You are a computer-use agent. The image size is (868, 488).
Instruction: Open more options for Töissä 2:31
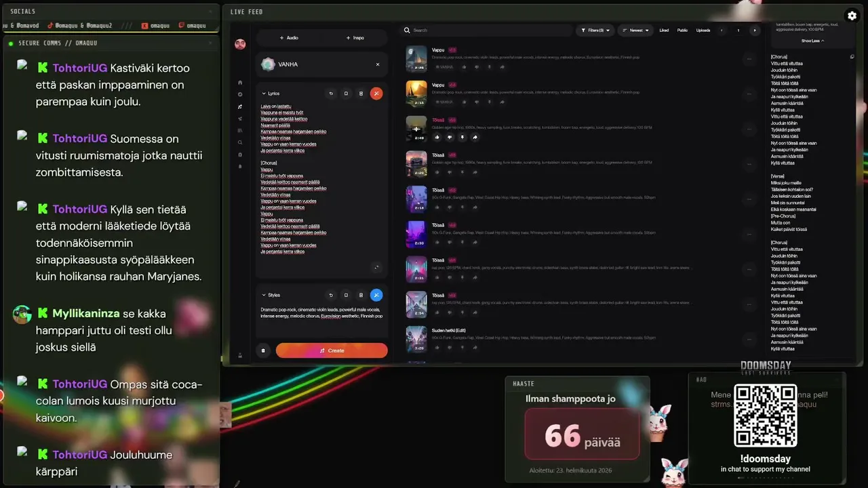pos(749,268)
